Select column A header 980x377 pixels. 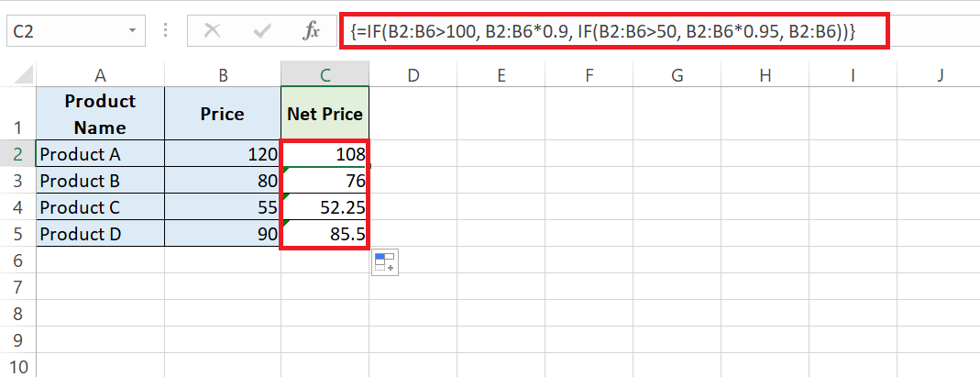tap(100, 75)
